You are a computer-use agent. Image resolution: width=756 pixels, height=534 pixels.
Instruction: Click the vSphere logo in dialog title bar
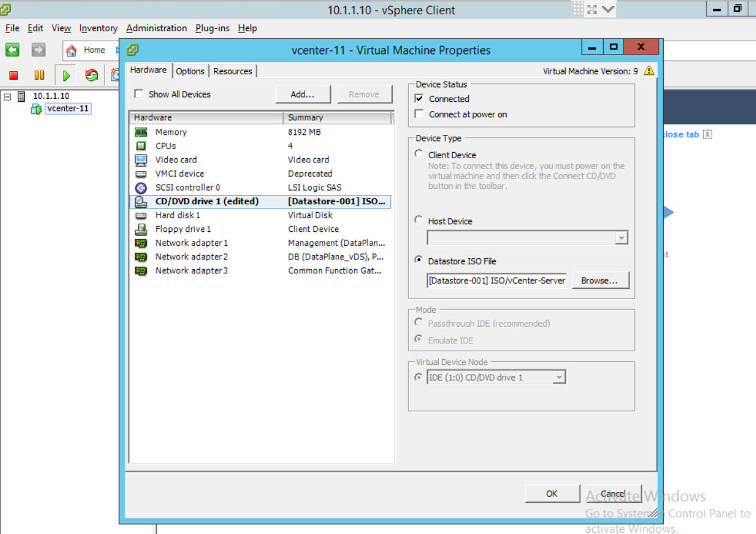(x=133, y=50)
